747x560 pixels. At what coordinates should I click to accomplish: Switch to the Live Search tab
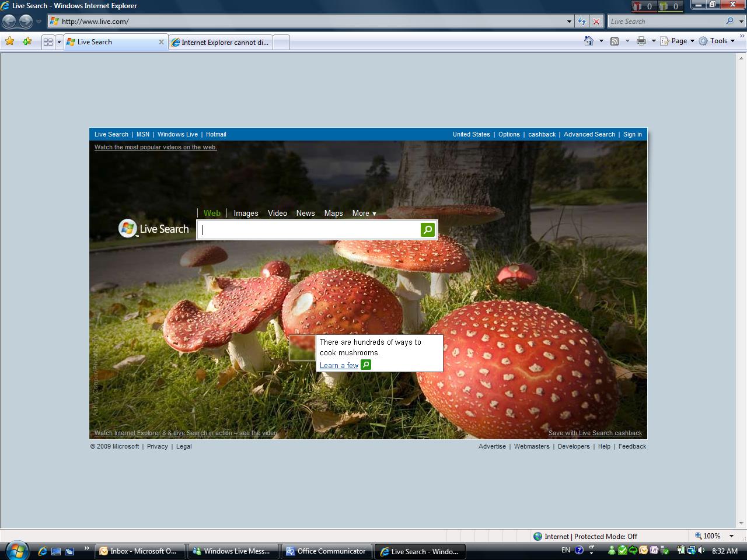coord(111,42)
